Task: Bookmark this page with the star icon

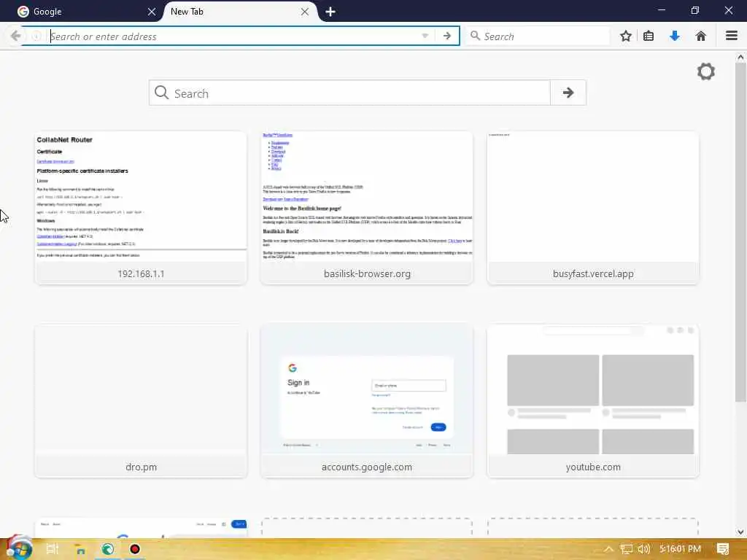Action: click(x=625, y=36)
